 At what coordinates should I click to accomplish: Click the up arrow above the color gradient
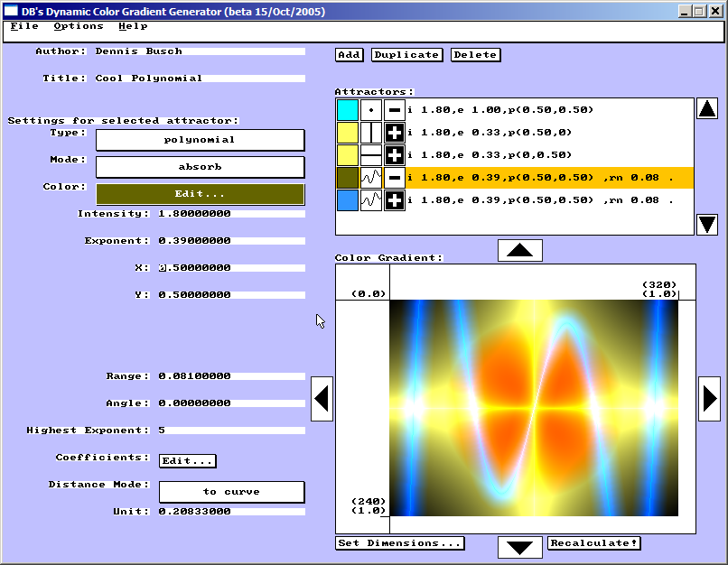tap(520, 251)
